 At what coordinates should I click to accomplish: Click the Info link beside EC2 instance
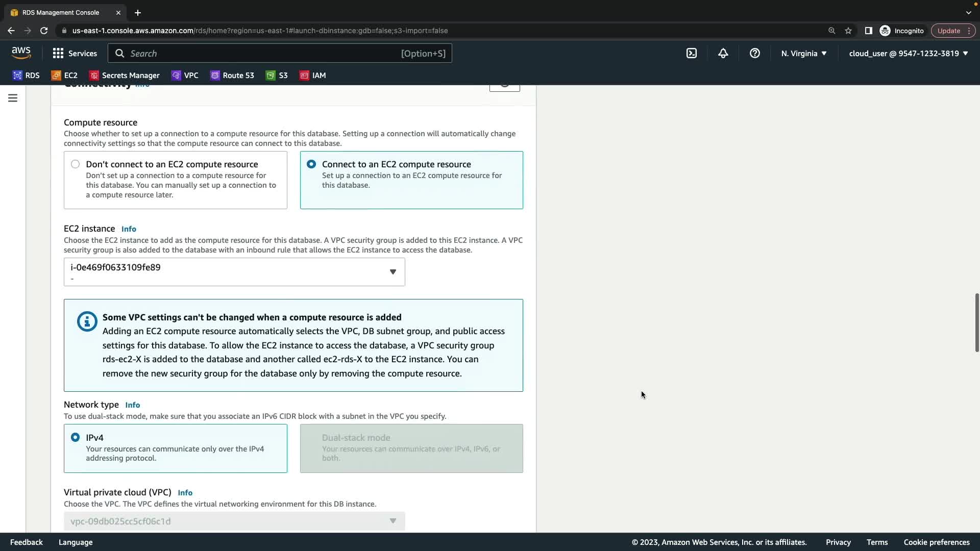(129, 229)
